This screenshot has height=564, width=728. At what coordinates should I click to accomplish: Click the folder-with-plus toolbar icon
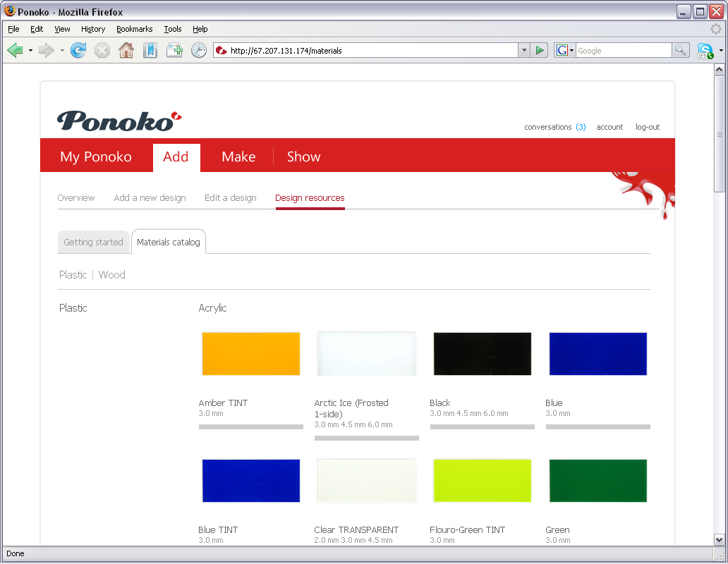click(174, 50)
